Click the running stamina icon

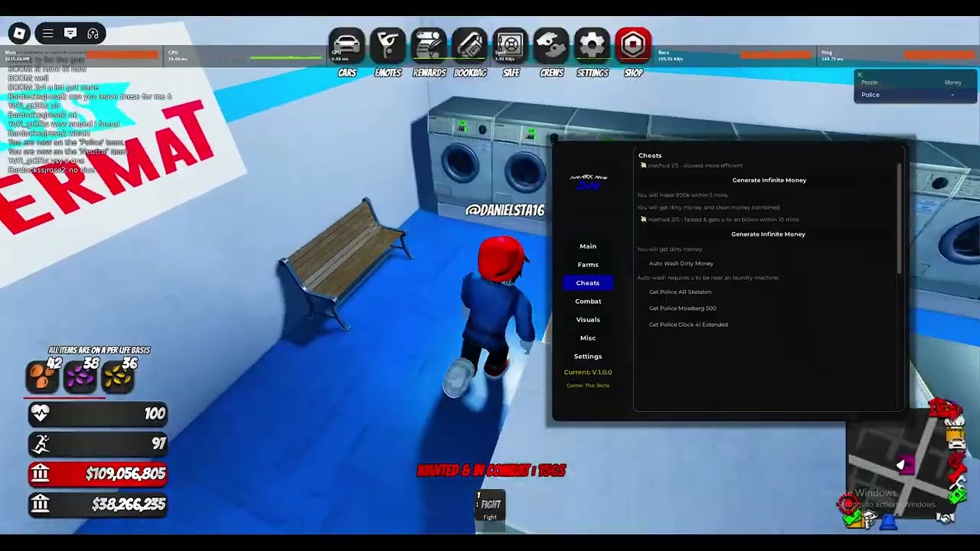[41, 443]
